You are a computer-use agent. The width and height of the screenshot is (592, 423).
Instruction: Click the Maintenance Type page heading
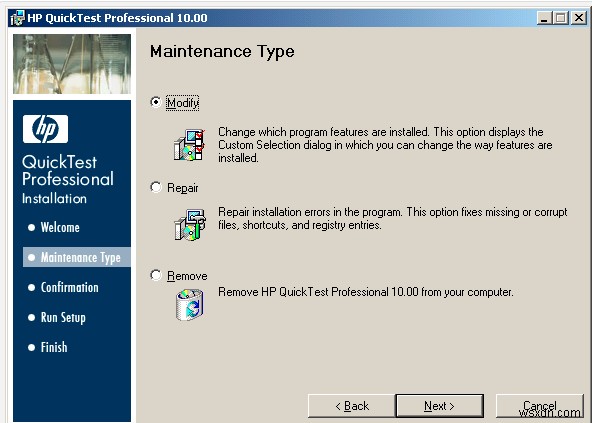[222, 52]
